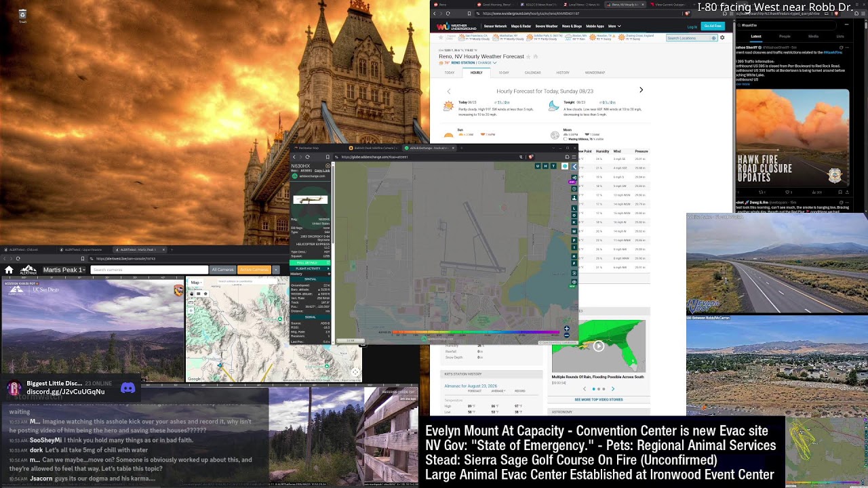This screenshot has width=868, height=488.
Task: Reload the Weather Underground page
Action: pos(448,14)
